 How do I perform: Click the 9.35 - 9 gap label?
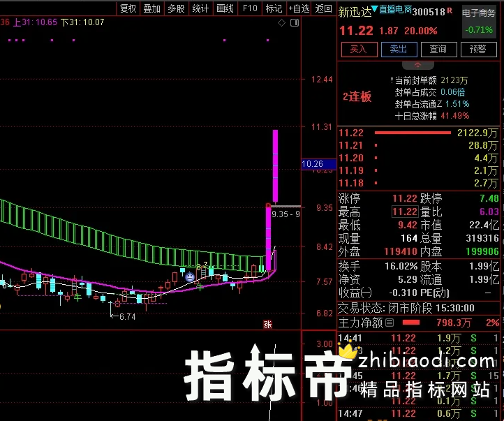(286, 214)
